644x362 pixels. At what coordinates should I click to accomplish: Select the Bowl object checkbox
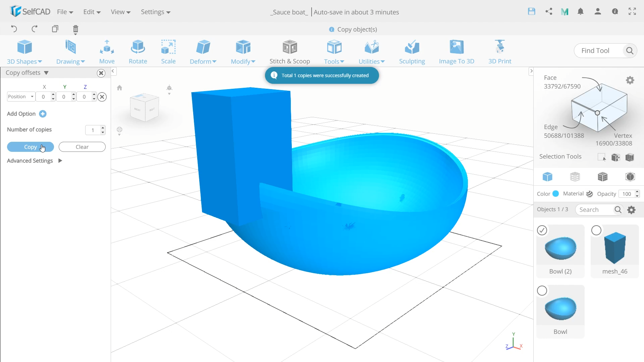click(x=542, y=291)
